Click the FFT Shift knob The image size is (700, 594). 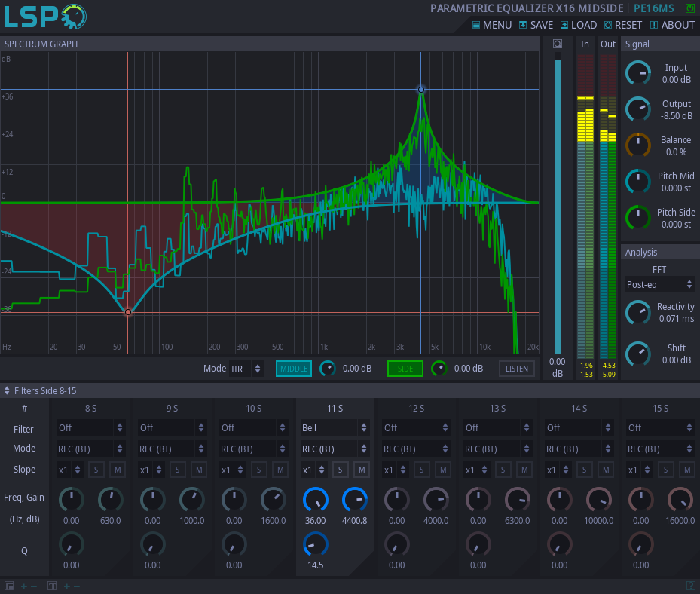tap(638, 354)
